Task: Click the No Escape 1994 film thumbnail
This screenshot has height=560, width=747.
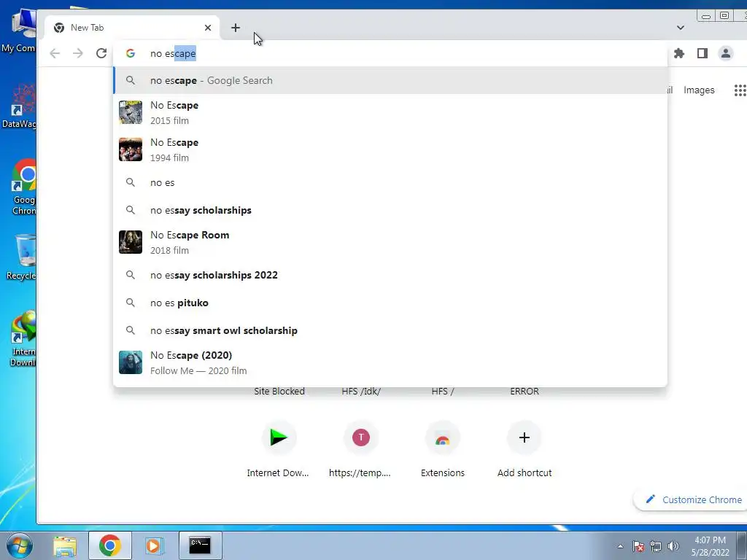Action: pyautogui.click(x=131, y=149)
